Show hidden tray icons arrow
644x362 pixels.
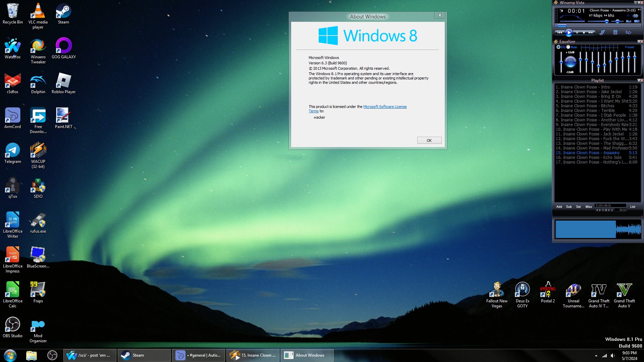pyautogui.click(x=596, y=356)
